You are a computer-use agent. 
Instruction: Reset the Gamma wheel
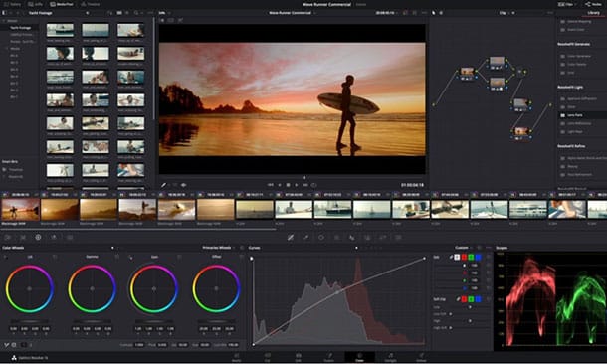pos(117,257)
